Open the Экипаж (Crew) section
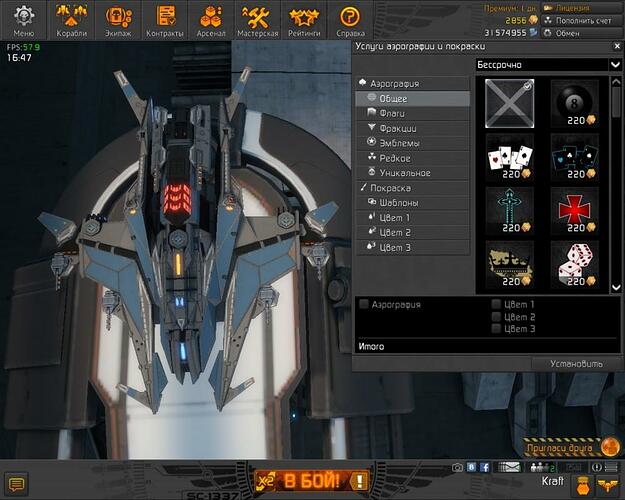The width and height of the screenshot is (625, 500). [x=118, y=20]
